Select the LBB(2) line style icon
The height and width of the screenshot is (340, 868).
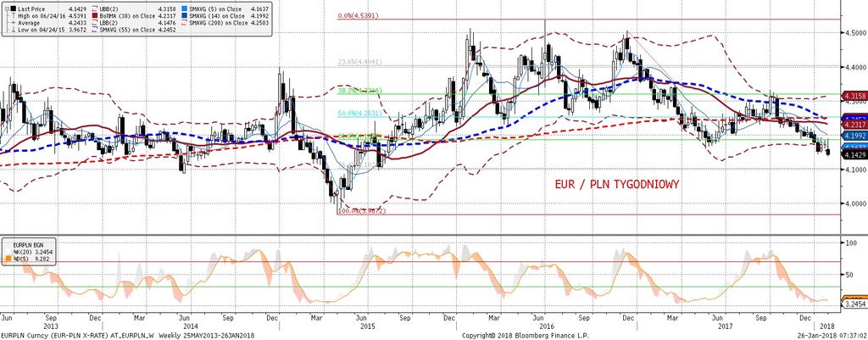(95, 23)
